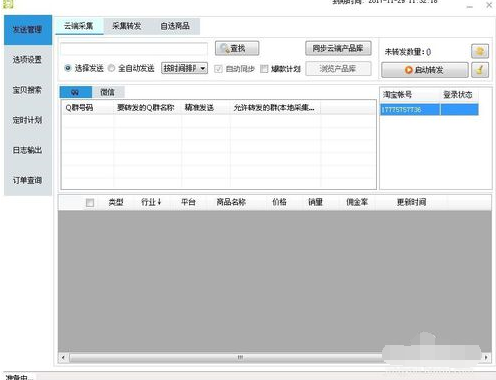Toggle the 爆款计划 checkbox
The width and height of the screenshot is (496, 380).
point(264,69)
